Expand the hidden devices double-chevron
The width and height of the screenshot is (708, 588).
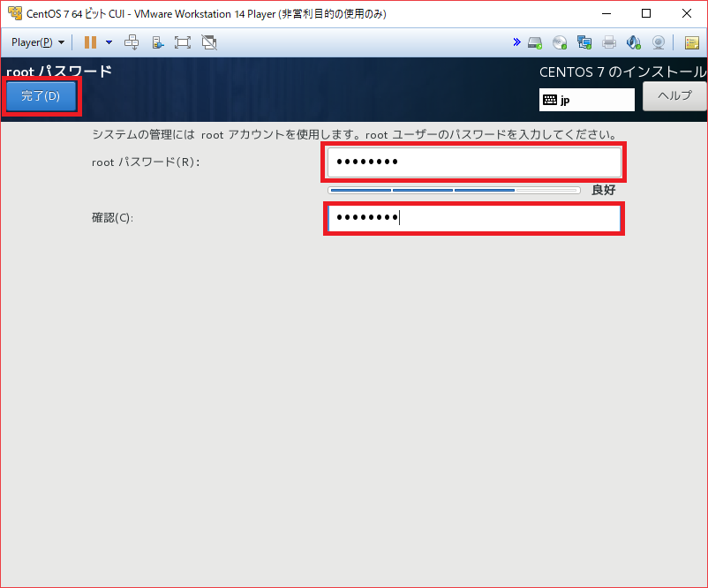click(x=516, y=42)
